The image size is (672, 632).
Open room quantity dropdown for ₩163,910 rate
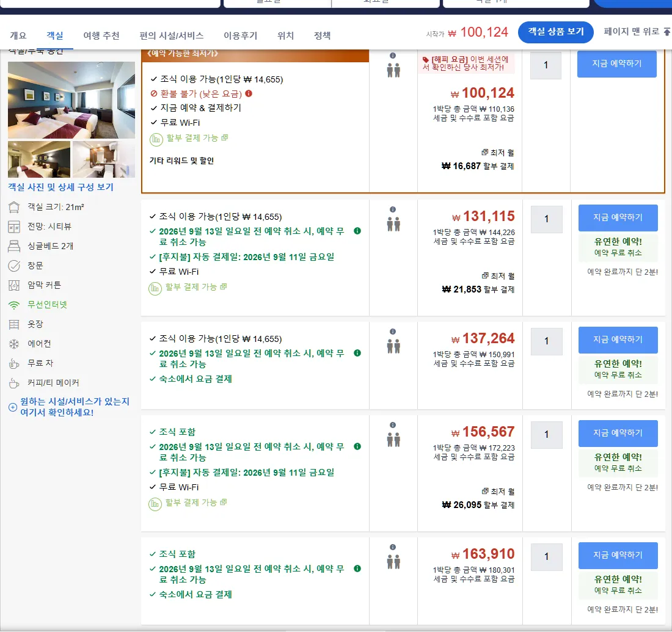[546, 557]
